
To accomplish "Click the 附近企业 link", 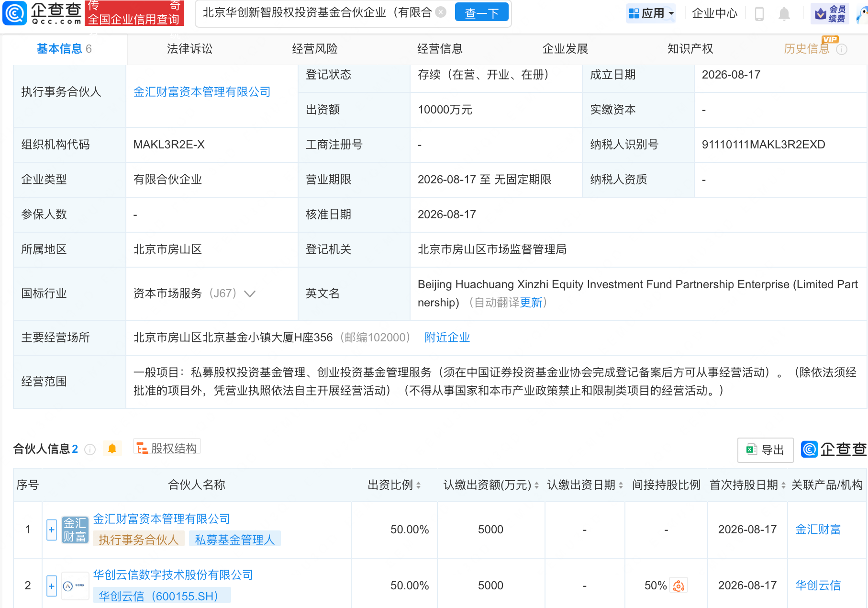I will tap(447, 338).
